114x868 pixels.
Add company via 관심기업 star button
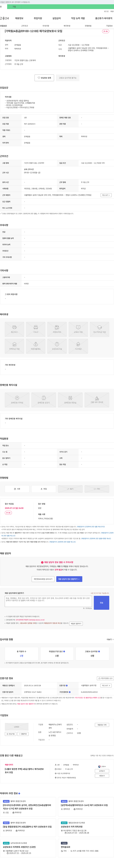click(10, 734)
